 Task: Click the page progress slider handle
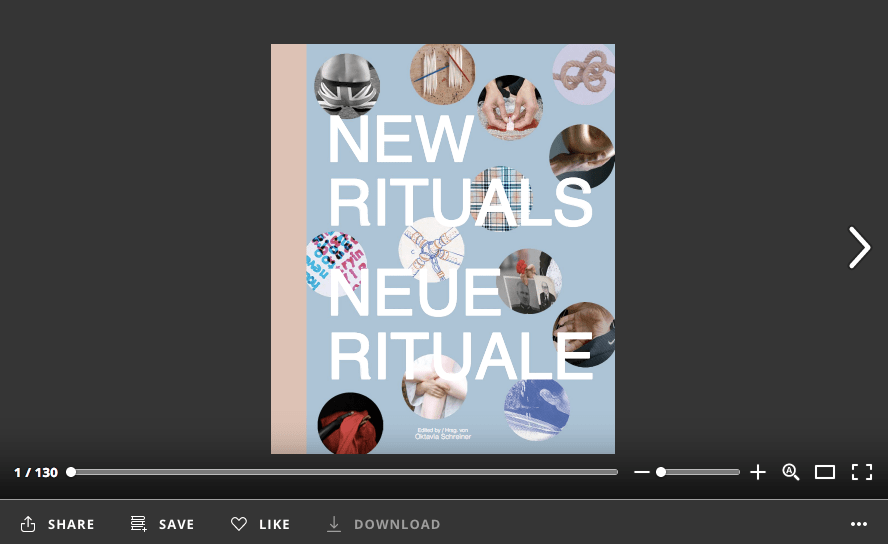coord(71,472)
